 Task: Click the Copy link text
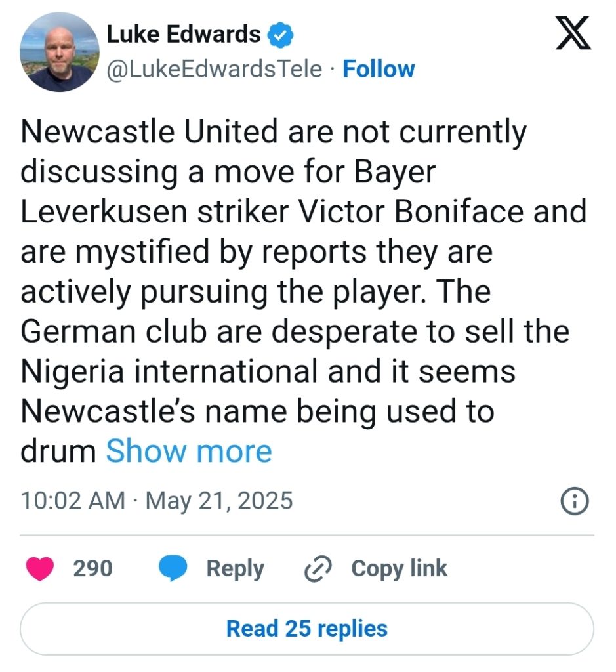[x=400, y=569]
